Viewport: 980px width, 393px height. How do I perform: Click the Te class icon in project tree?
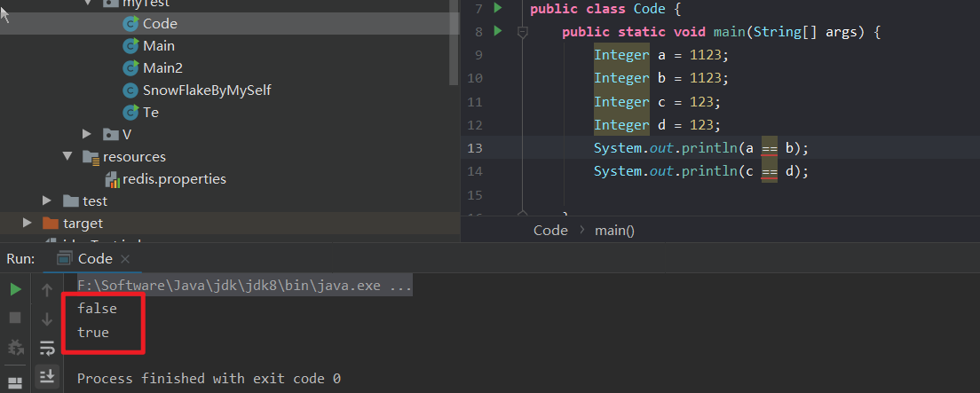130,113
